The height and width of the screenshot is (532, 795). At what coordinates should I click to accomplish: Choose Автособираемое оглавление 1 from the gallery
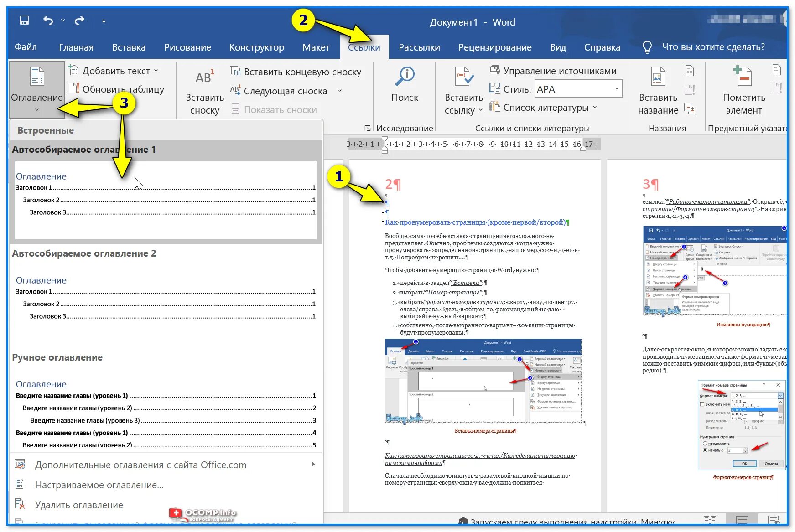pos(166,192)
